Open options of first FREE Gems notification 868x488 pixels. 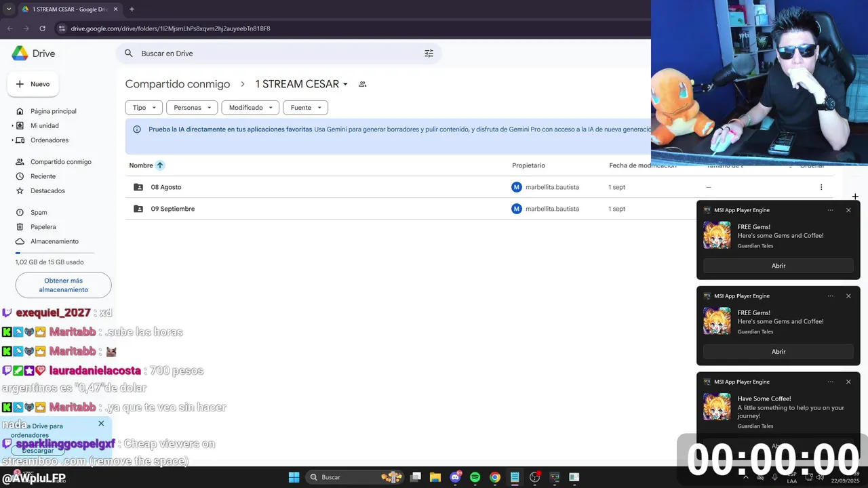tap(831, 210)
